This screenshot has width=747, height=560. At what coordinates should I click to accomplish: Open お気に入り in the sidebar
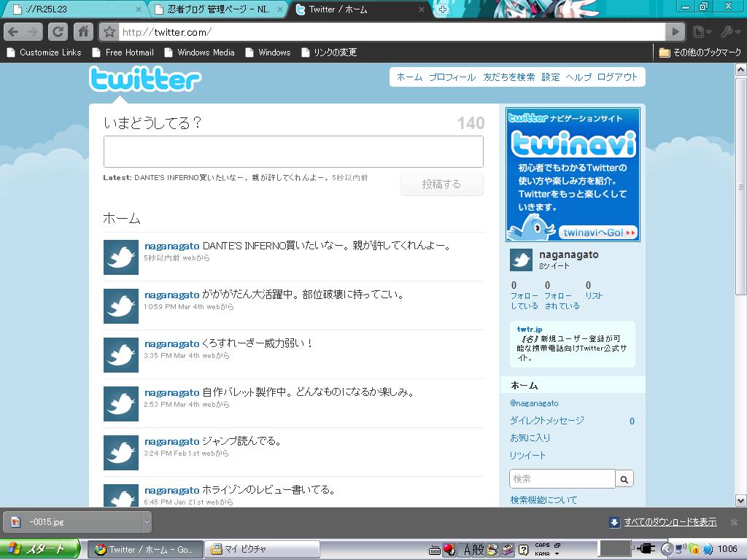point(530,437)
